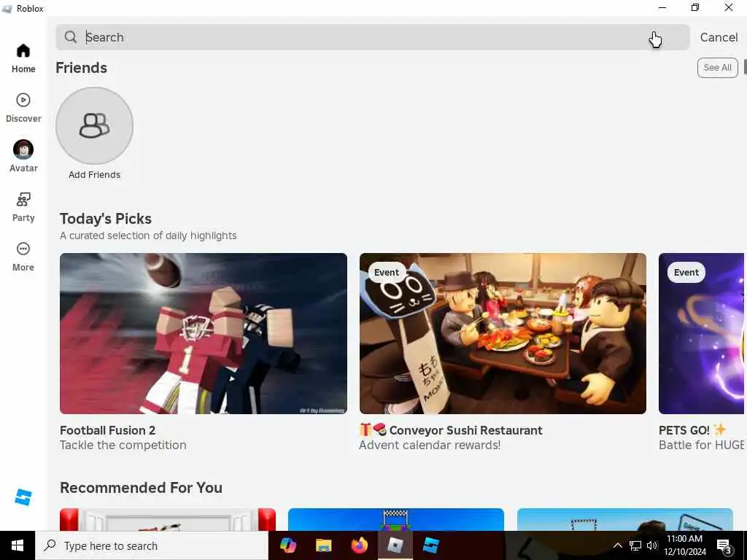Open first red Recommended For You thumbnail
The height and width of the screenshot is (560, 747).
[x=168, y=519]
